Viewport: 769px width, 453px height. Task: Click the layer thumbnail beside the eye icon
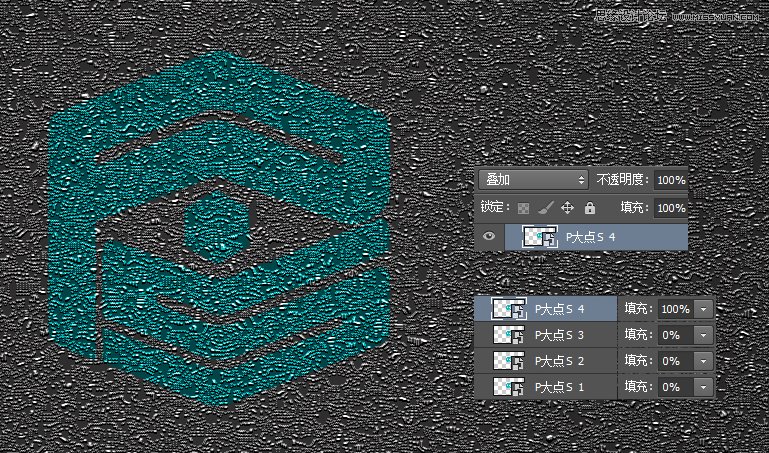tap(539, 237)
